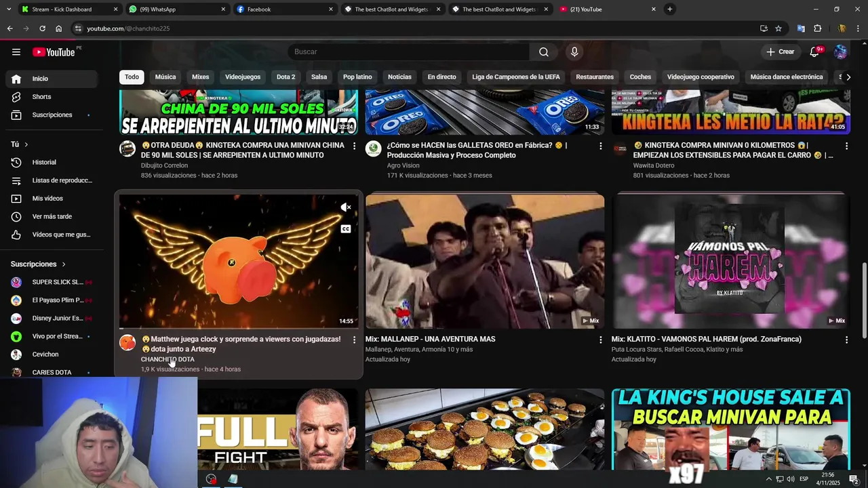Image resolution: width=868 pixels, height=488 pixels.
Task: Open the notifications bell
Action: [815, 52]
